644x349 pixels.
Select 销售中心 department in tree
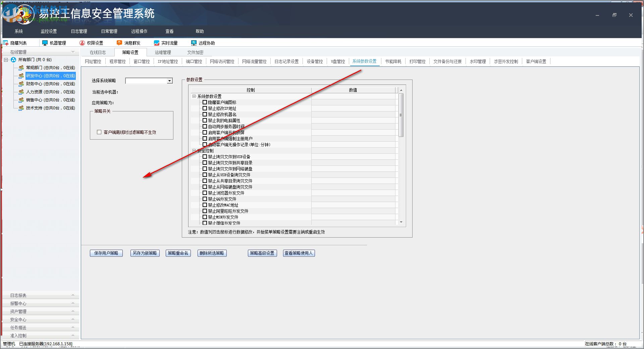(51, 100)
